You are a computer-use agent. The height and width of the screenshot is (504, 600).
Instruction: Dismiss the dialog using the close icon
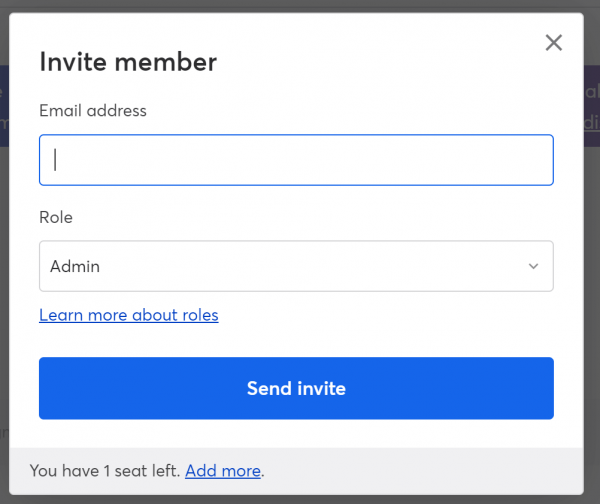pos(553,42)
